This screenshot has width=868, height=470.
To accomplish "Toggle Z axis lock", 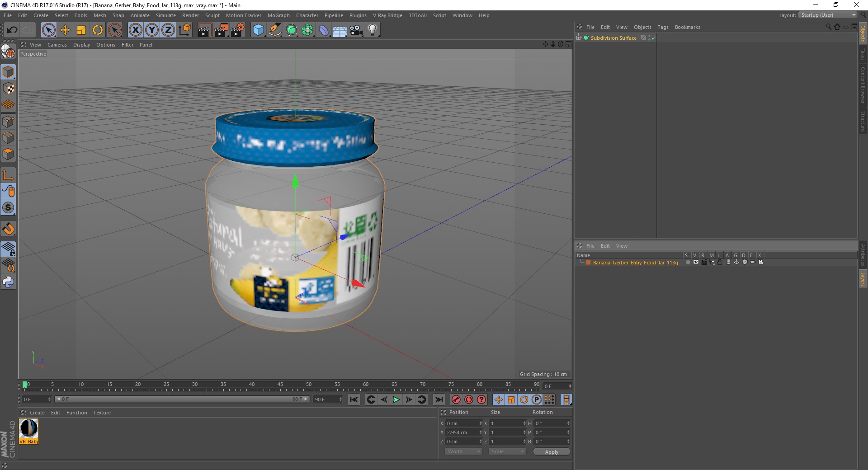I will tap(168, 30).
